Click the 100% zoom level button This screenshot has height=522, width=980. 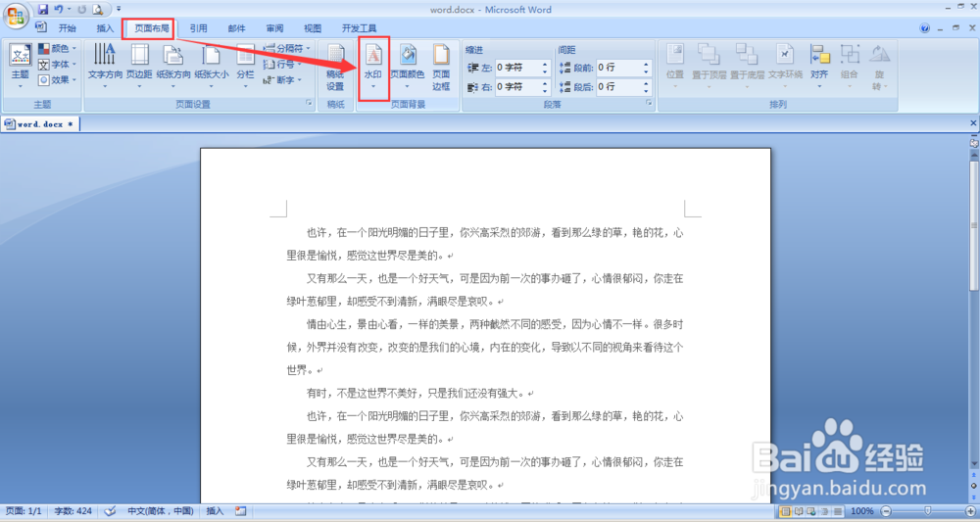tap(862, 511)
